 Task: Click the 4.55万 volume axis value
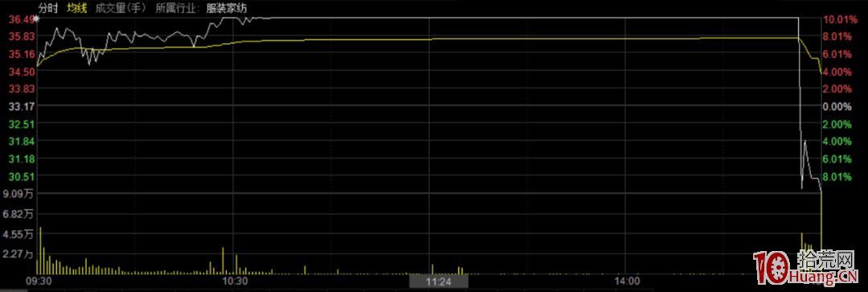19,234
